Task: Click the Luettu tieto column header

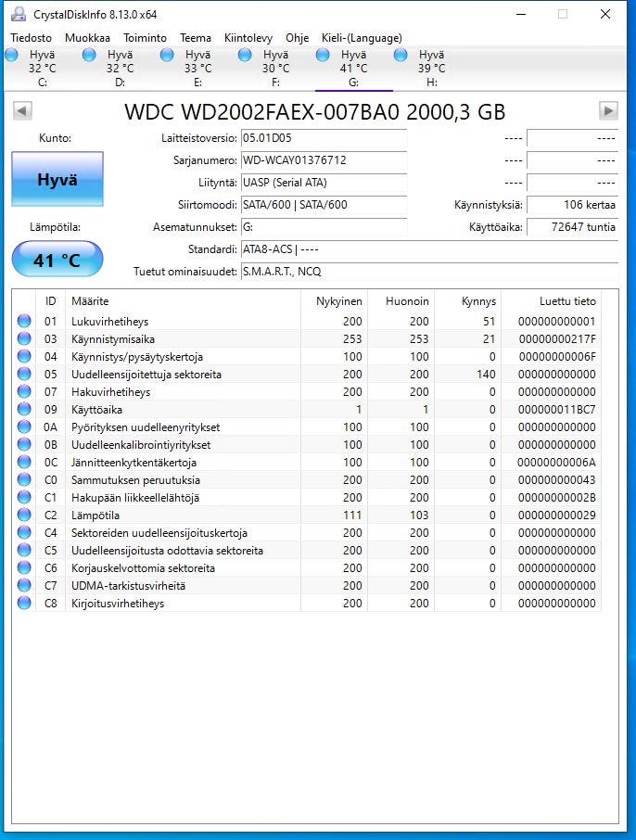Action: point(552,301)
